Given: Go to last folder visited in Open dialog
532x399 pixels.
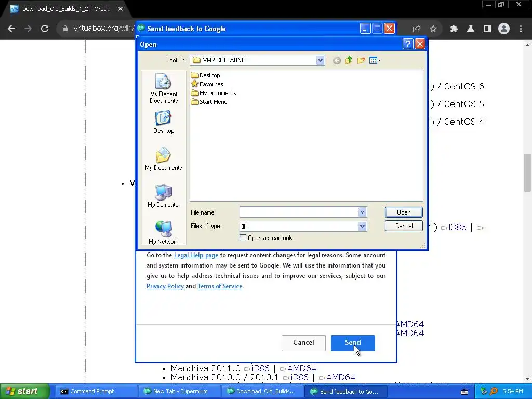Looking at the screenshot, I should pos(337,60).
